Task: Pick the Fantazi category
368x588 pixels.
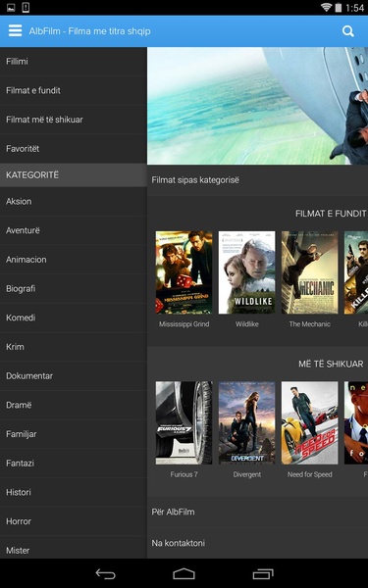Action: (74, 464)
